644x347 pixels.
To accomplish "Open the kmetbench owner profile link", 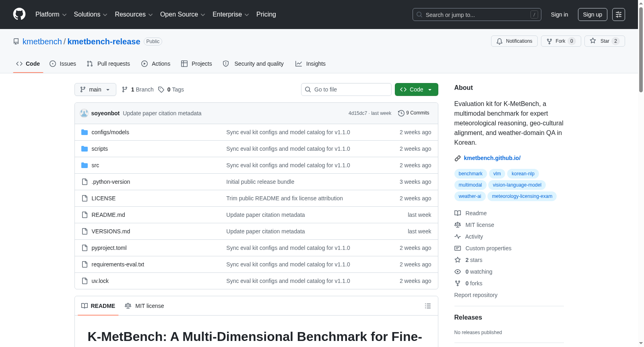I will coord(42,42).
